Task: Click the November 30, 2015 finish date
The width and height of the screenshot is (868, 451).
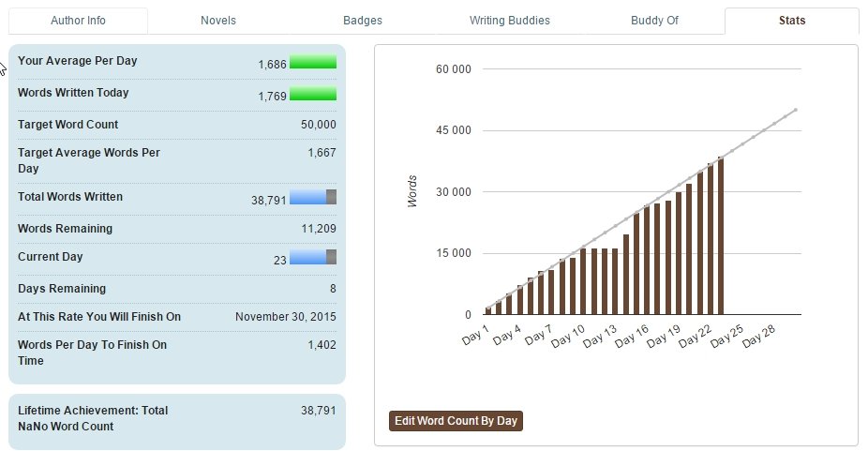Action: click(285, 317)
